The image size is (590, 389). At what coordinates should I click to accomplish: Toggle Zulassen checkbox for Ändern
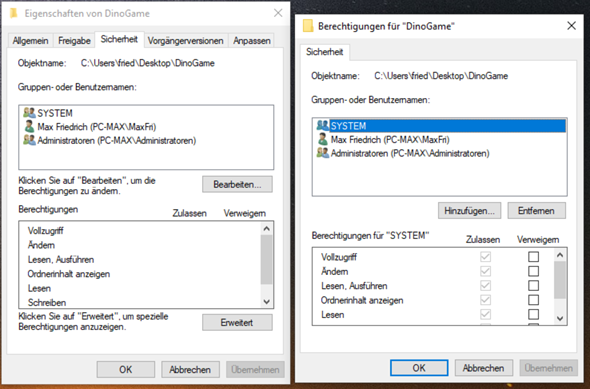485,271
